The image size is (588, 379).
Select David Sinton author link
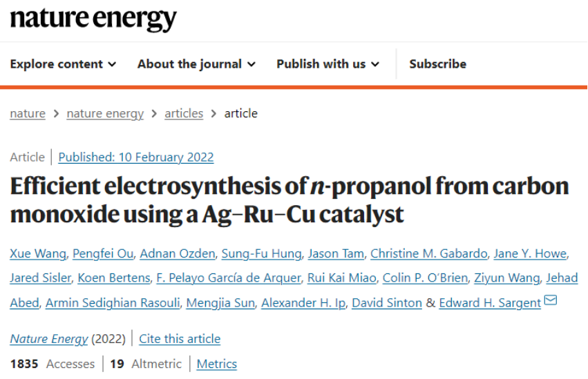tap(387, 302)
